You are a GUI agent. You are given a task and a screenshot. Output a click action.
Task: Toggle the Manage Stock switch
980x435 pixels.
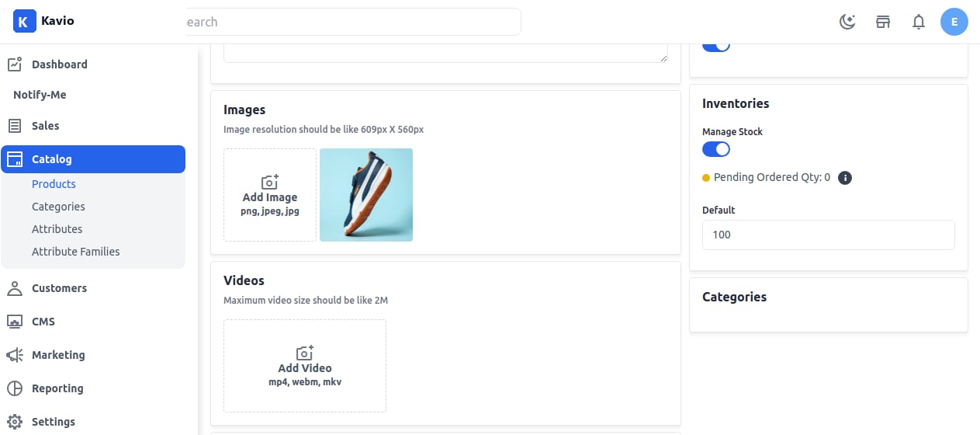[x=716, y=149]
